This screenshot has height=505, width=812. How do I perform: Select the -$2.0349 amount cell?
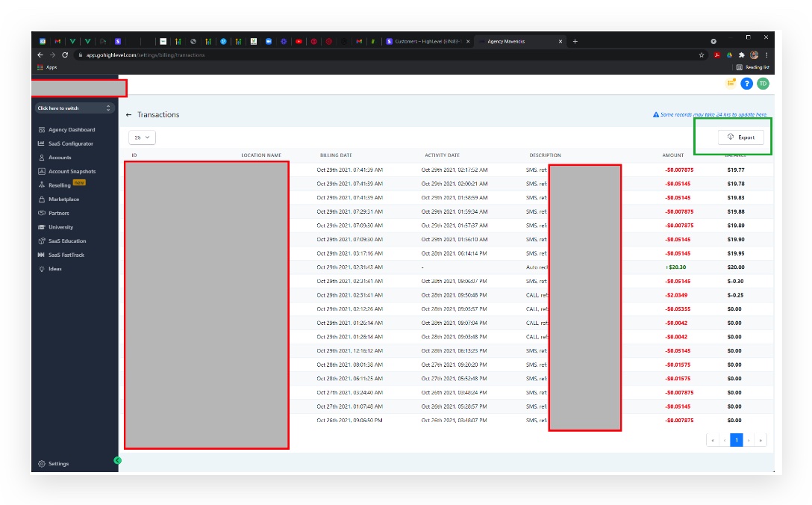[676, 296]
